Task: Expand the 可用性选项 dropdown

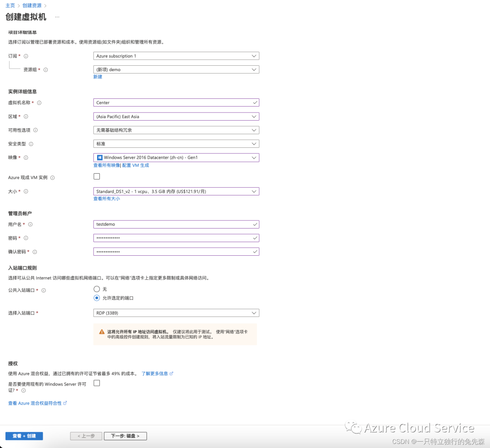Action: click(x=176, y=130)
